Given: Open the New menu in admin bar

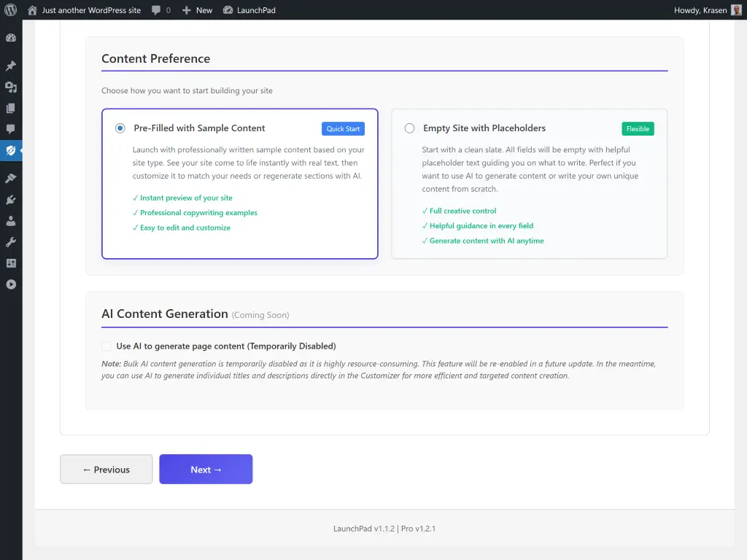Looking at the screenshot, I should coord(196,10).
